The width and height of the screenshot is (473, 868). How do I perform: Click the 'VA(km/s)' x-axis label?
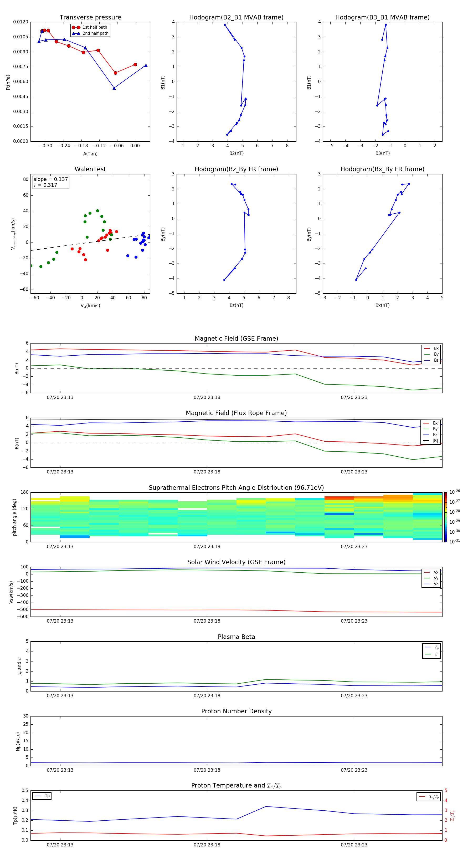tap(90, 306)
